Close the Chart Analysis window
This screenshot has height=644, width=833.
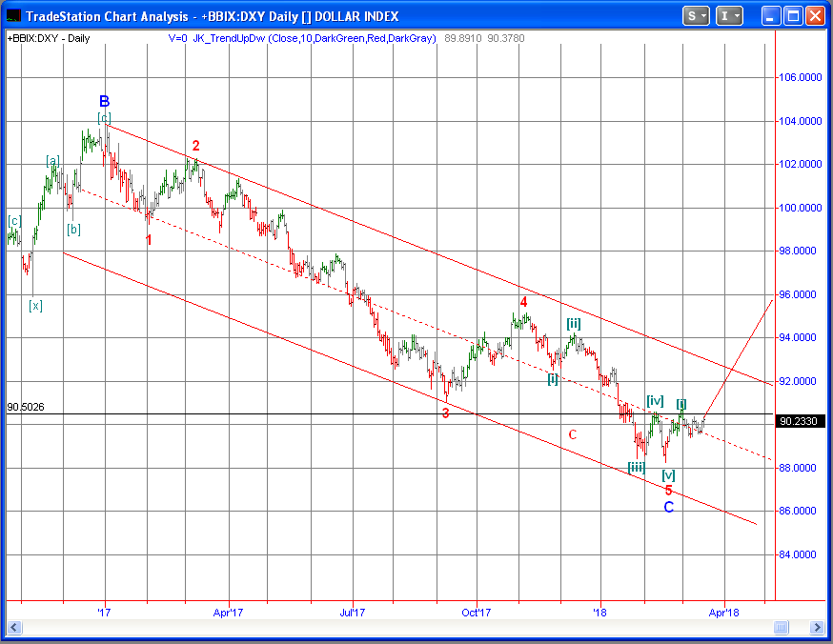(815, 16)
